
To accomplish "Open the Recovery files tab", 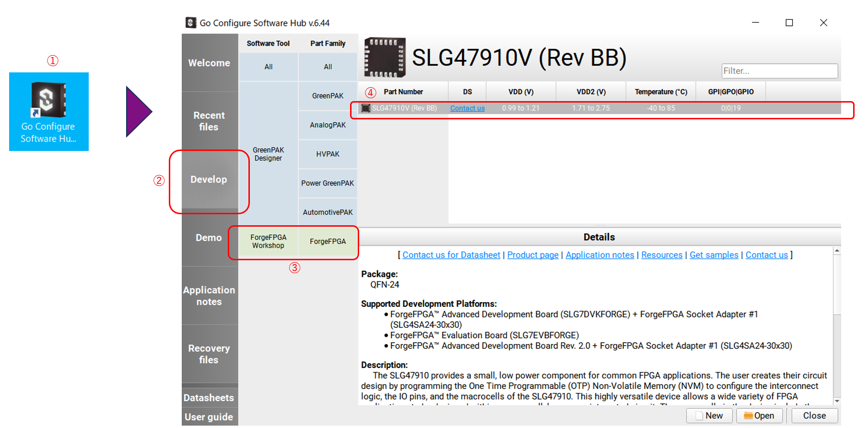I will pyautogui.click(x=210, y=354).
